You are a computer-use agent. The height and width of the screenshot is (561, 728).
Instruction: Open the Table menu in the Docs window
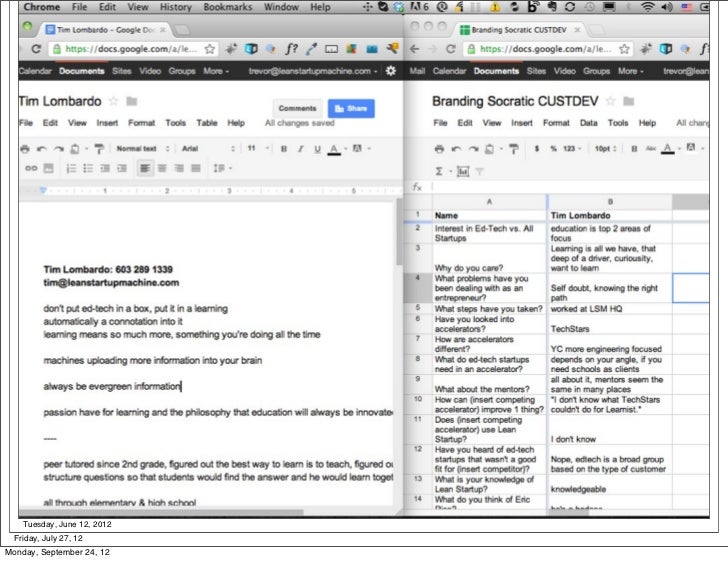click(207, 123)
